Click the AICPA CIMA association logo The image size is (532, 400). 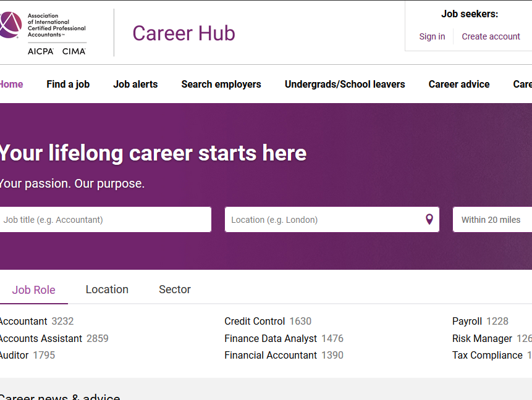pos(43,33)
